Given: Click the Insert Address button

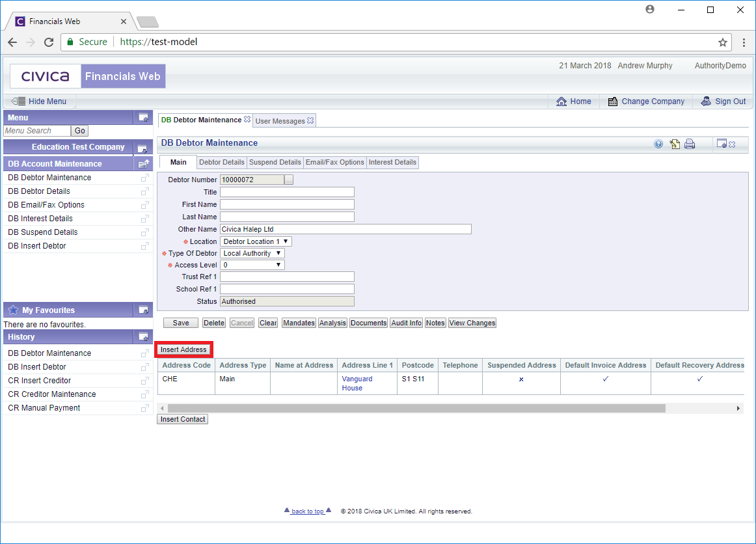Looking at the screenshot, I should (183, 349).
